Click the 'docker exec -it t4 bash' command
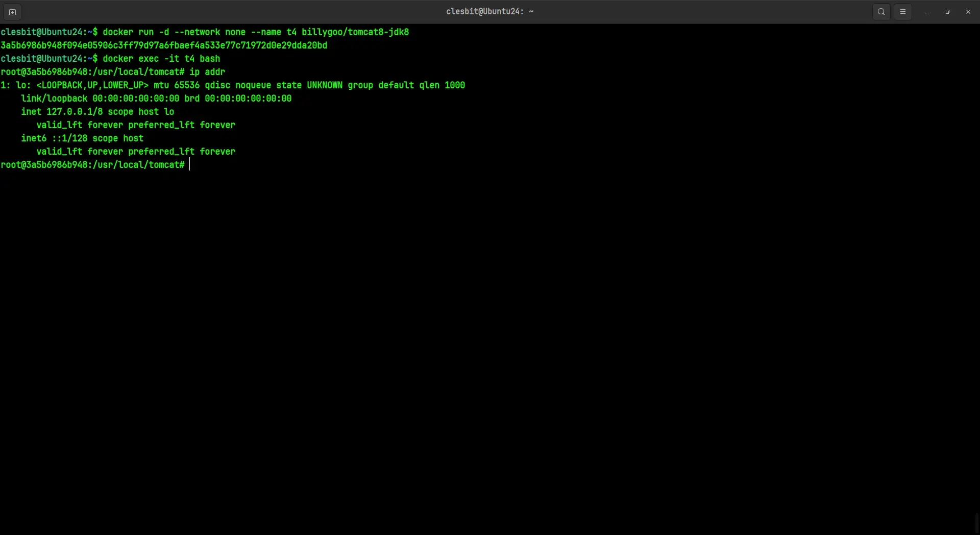Viewport: 980px width, 535px height. coord(161,59)
